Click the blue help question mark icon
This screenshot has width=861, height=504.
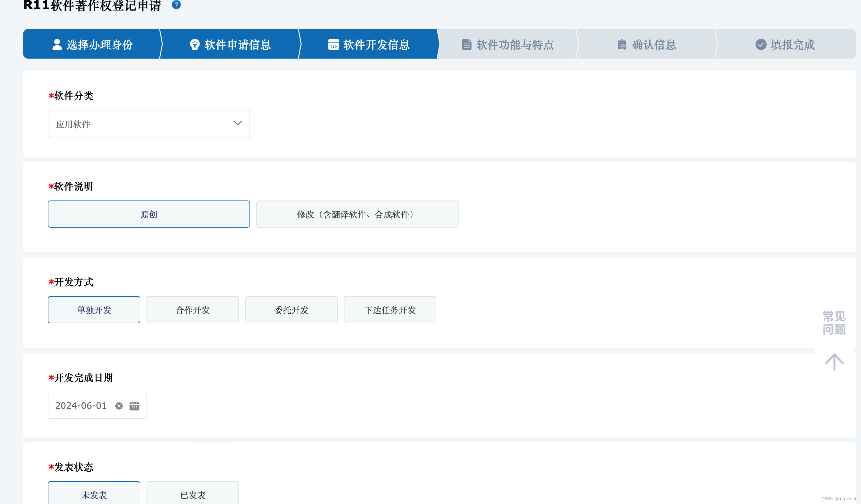pyautogui.click(x=176, y=4)
